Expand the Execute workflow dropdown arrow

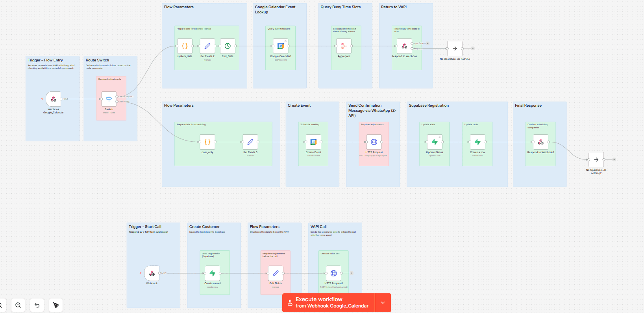[383, 303]
